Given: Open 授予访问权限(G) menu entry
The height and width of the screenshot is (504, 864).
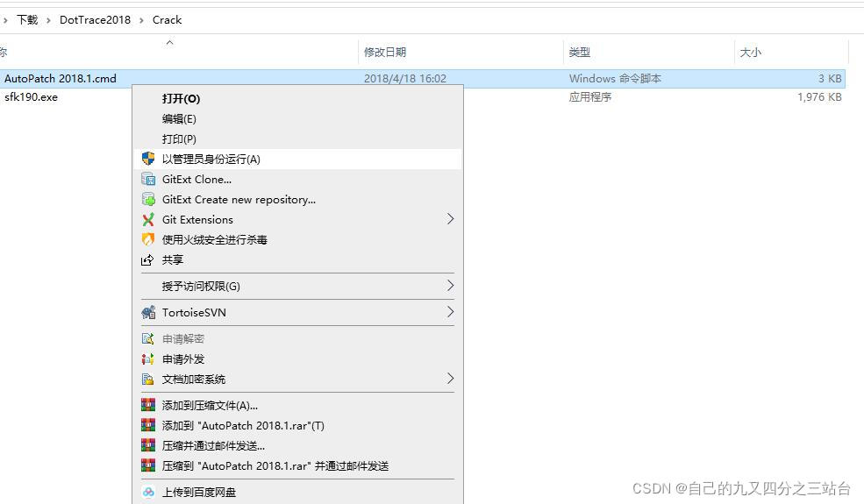Looking at the screenshot, I should point(298,286).
